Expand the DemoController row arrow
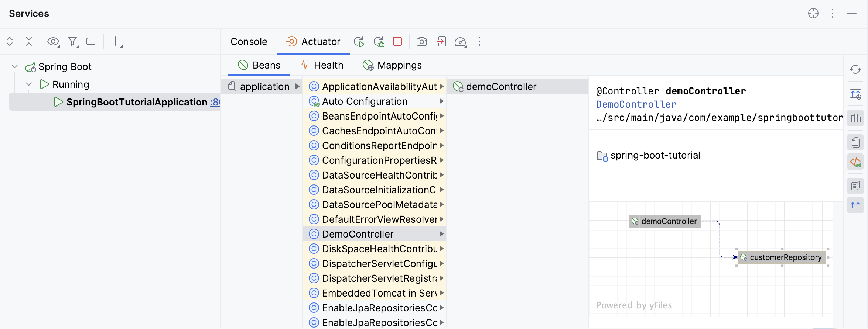The height and width of the screenshot is (329, 868). tap(441, 234)
